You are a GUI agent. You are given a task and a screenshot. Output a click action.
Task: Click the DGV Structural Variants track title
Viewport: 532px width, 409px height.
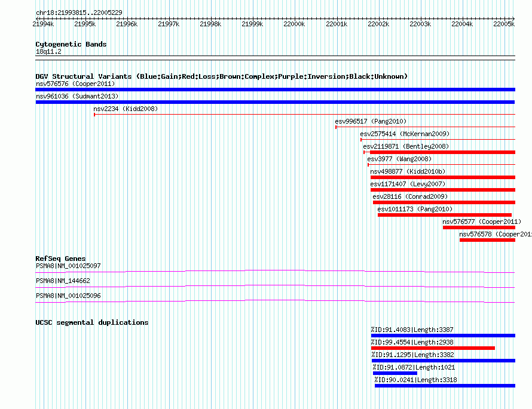click(x=221, y=76)
